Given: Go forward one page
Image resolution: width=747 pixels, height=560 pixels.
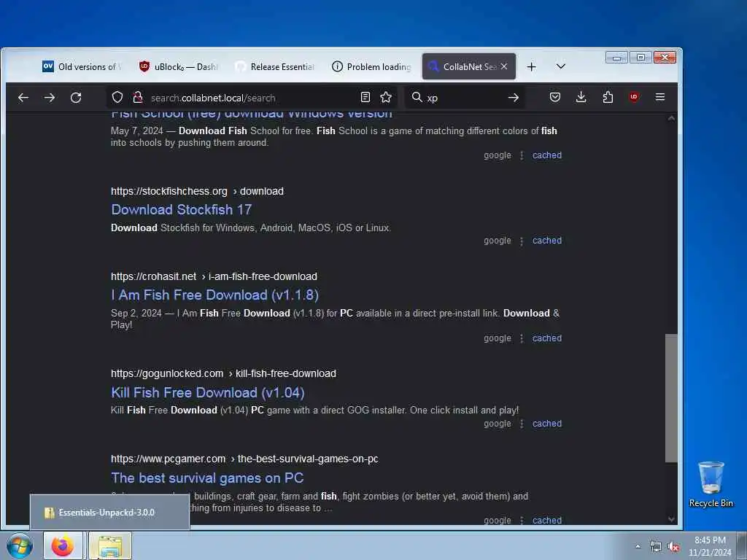Looking at the screenshot, I should (x=50, y=98).
